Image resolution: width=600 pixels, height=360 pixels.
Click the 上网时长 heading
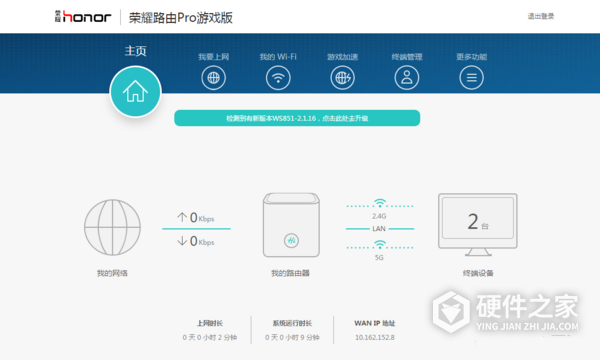click(210, 323)
